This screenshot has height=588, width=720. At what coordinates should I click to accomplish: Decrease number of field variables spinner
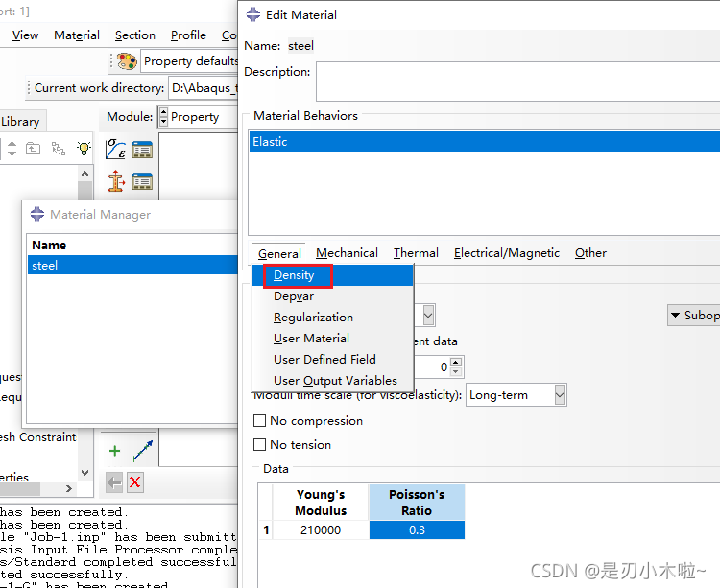click(x=455, y=371)
